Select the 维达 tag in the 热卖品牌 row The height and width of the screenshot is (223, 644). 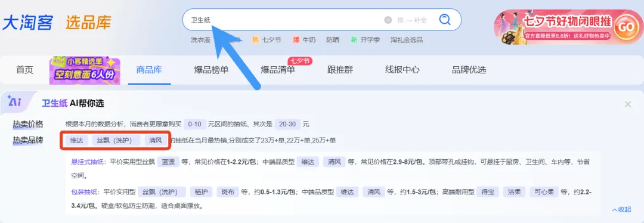76,141
